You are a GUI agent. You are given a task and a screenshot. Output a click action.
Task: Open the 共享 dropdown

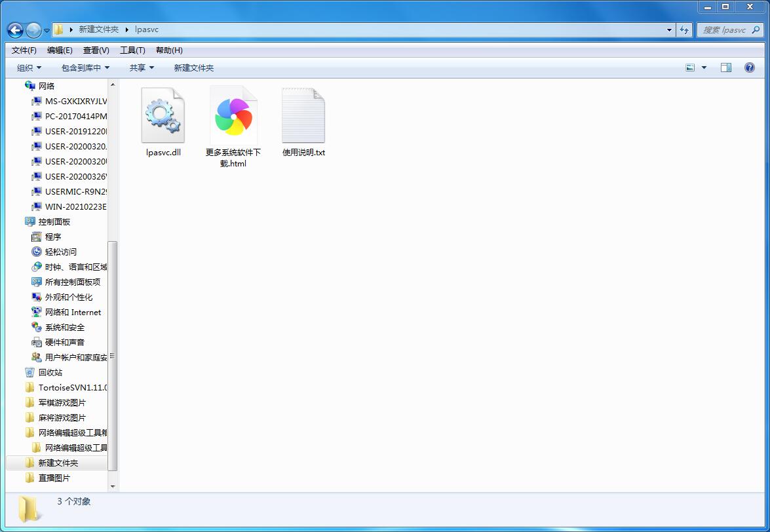point(142,67)
